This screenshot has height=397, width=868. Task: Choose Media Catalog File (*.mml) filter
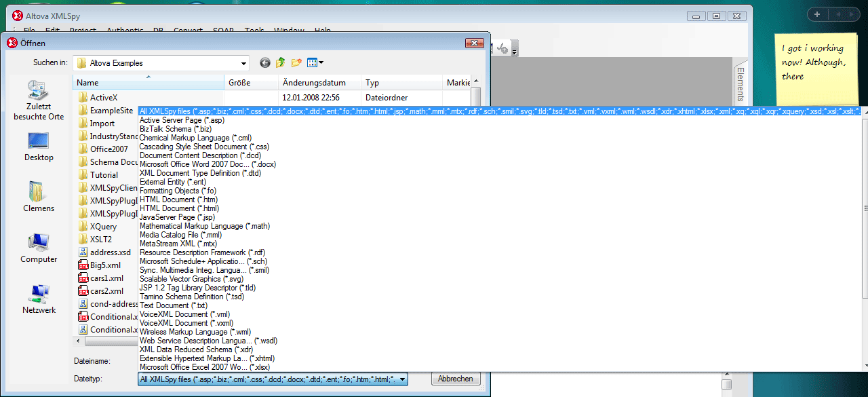coord(180,235)
